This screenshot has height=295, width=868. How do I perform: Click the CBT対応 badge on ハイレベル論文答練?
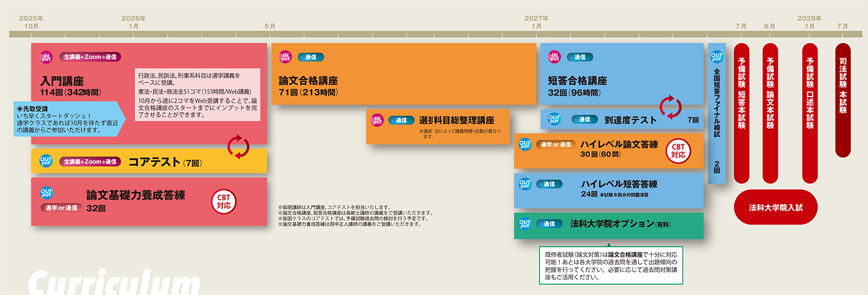(x=678, y=151)
